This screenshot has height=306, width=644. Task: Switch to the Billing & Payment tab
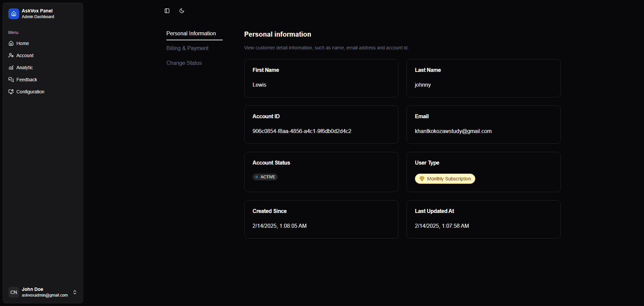pos(187,48)
